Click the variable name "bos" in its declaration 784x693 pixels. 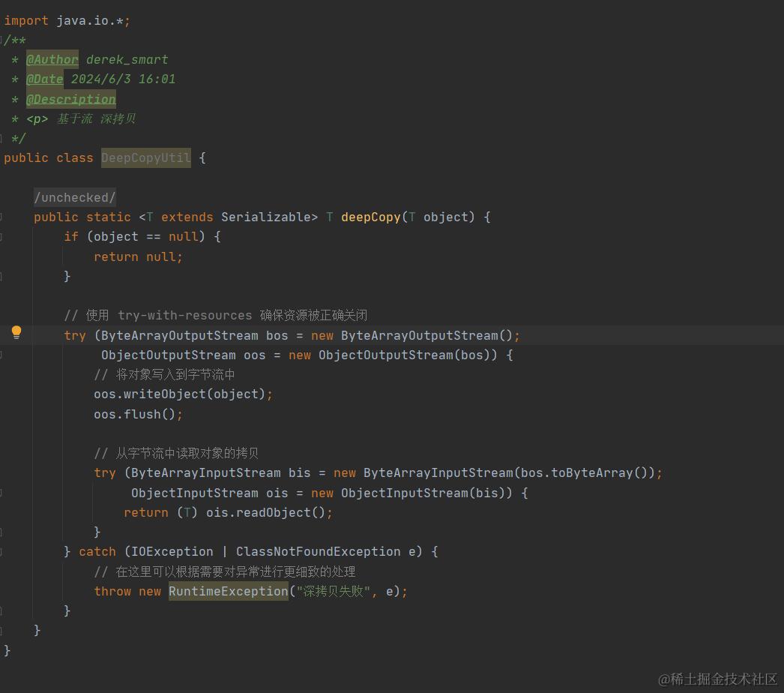[x=277, y=335]
